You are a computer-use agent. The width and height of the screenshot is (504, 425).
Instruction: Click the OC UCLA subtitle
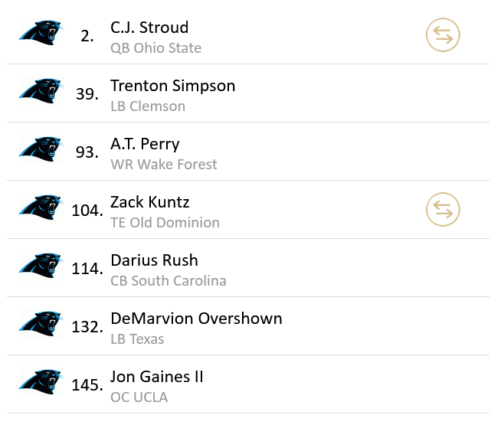139,397
